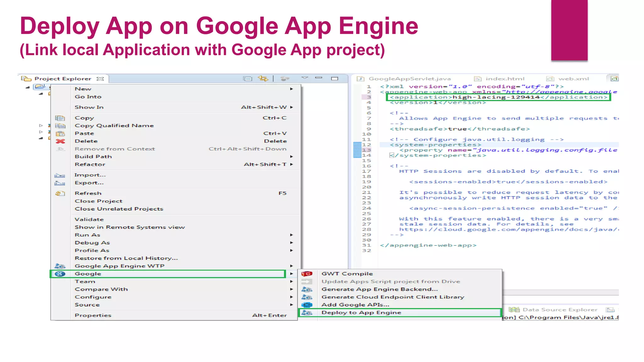Expand Profile As submenu arrow
644x362 pixels.
point(291,250)
